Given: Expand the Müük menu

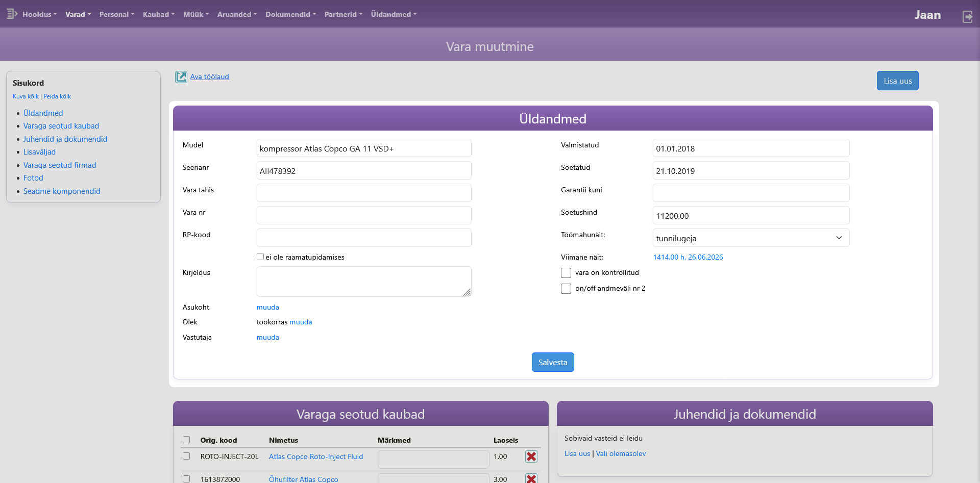Looking at the screenshot, I should coord(196,14).
